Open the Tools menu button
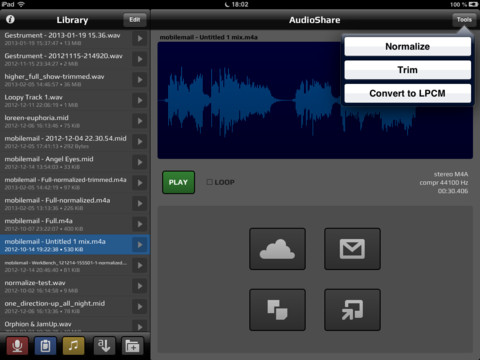 (x=464, y=20)
